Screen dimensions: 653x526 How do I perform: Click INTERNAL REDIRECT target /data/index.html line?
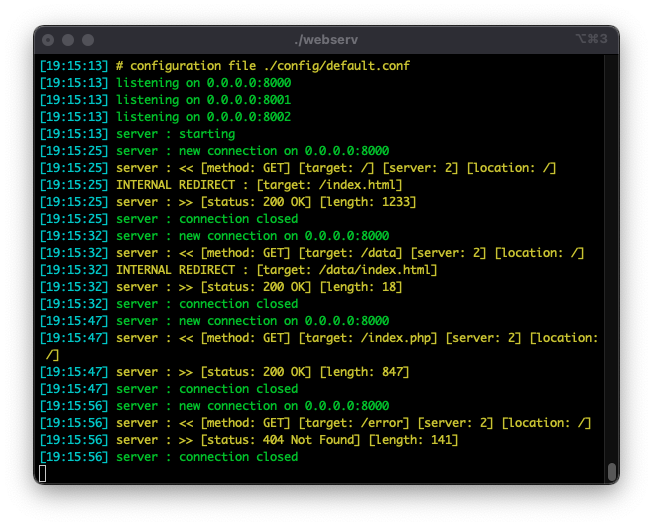point(239,270)
